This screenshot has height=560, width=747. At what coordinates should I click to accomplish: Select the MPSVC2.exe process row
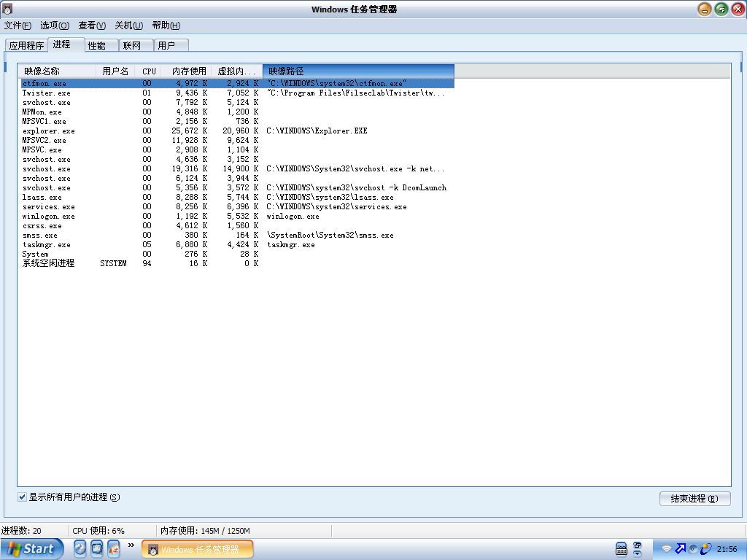click(237, 141)
